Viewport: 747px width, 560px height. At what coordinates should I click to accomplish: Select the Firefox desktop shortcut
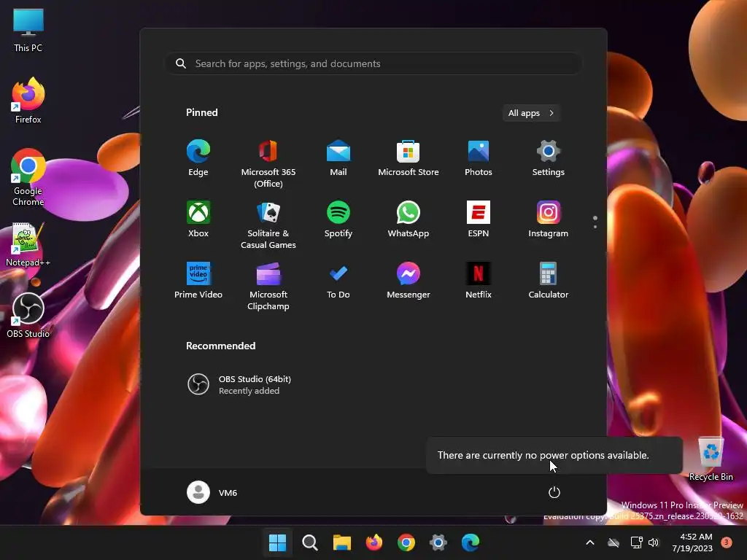click(x=28, y=100)
